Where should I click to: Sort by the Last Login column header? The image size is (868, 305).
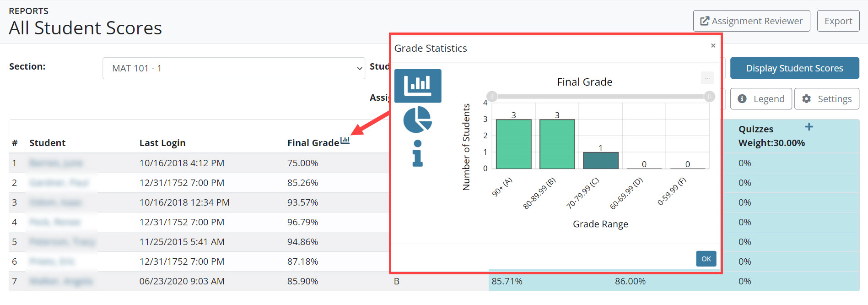[x=162, y=143]
